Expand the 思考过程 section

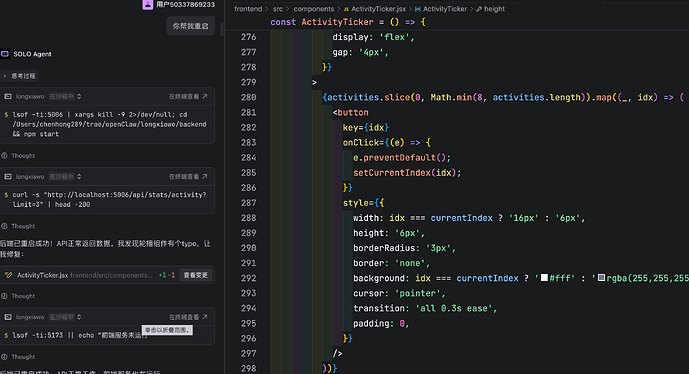[x=19, y=76]
